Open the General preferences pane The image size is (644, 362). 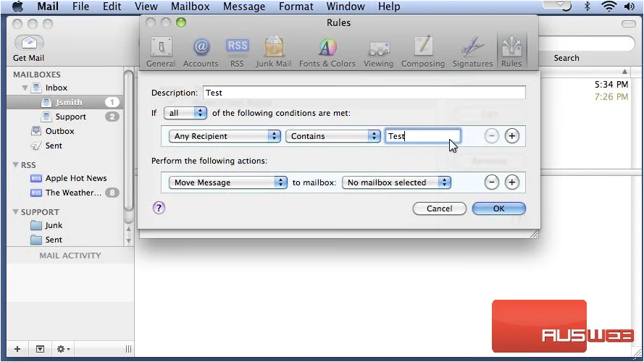point(161,51)
